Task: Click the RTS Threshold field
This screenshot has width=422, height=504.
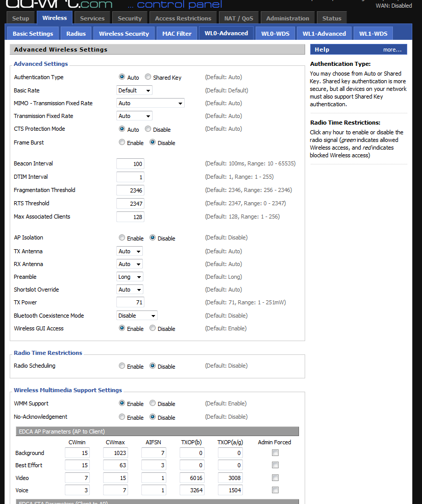Action: click(131, 204)
